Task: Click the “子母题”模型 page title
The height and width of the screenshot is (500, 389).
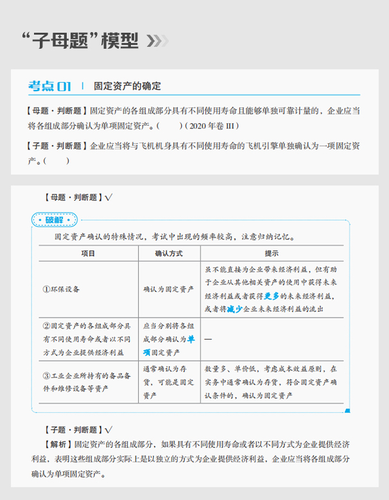Action: (80, 41)
